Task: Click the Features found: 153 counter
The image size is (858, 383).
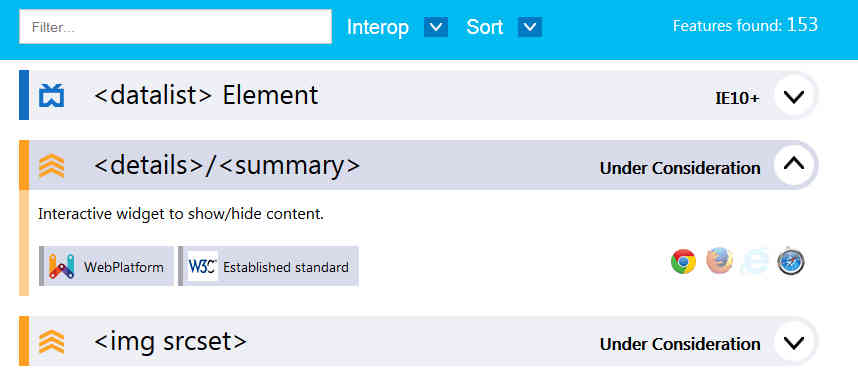Action: (x=745, y=25)
